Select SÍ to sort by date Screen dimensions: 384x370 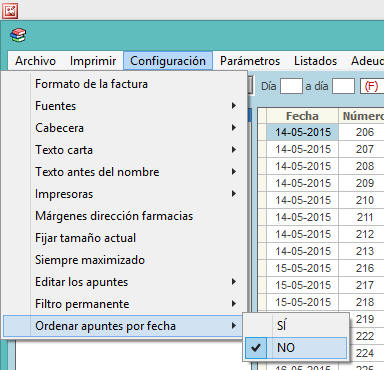coord(296,326)
